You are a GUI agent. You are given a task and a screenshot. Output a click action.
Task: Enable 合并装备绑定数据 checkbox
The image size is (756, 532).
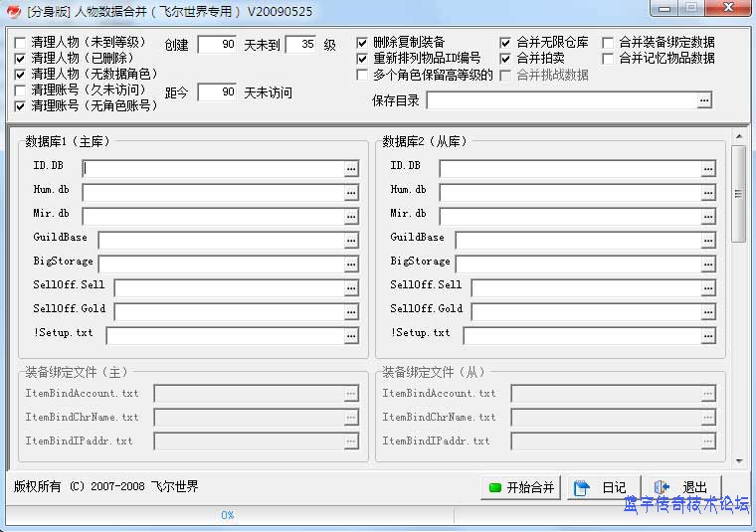click(x=608, y=43)
